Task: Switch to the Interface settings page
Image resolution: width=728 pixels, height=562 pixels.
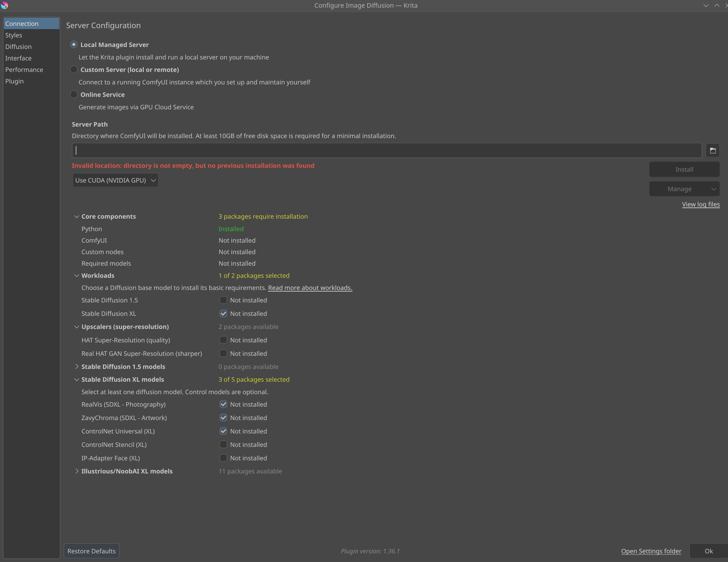Action: (32, 58)
